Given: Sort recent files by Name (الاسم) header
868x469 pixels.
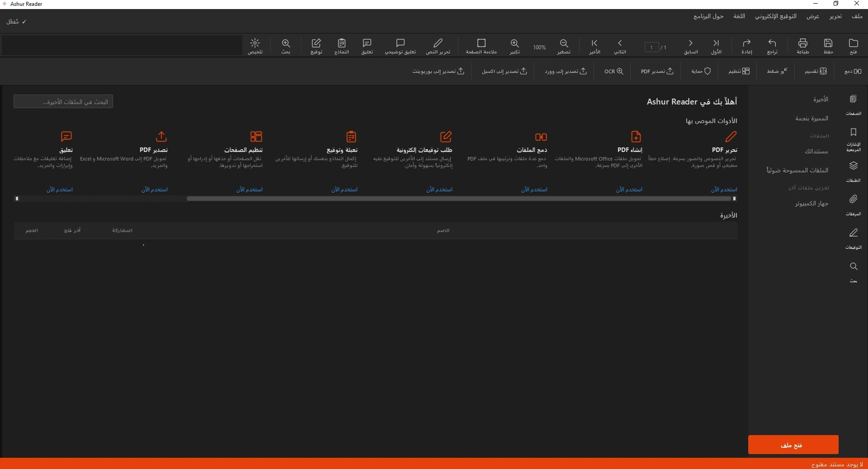Looking at the screenshot, I should 443,231.
